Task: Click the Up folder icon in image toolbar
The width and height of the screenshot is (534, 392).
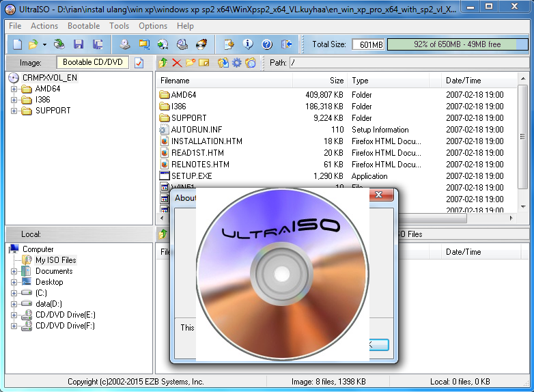Action: point(163,63)
